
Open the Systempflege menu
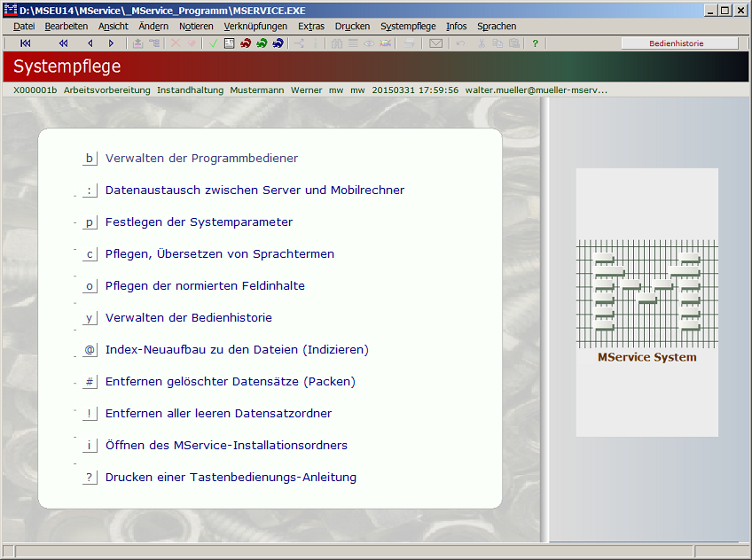[x=408, y=27]
